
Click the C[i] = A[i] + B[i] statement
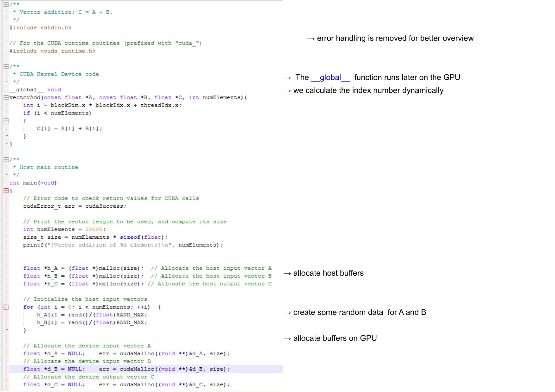69,129
